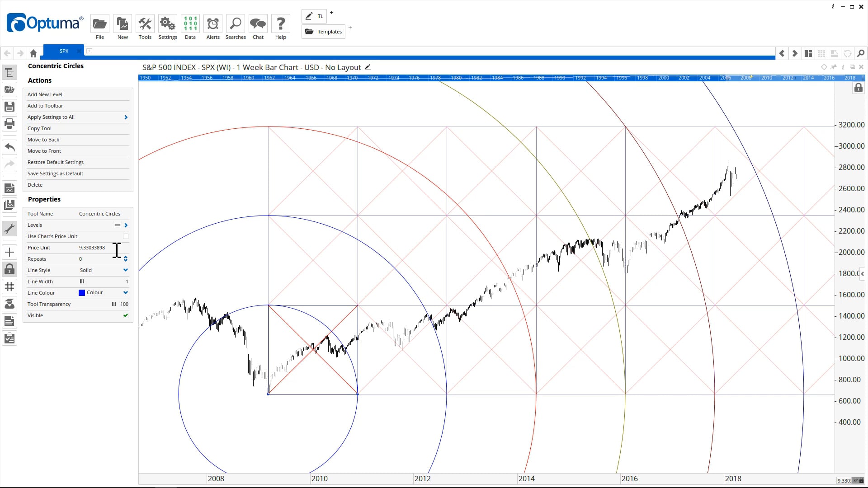The image size is (868, 488).
Task: Click the graduate training icon in sidebar
Action: point(9,304)
